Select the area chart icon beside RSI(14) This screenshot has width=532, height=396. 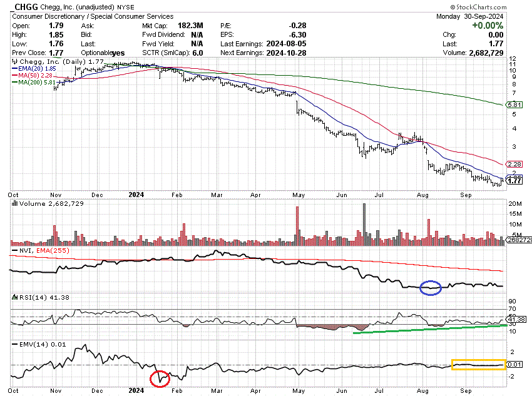click(13, 298)
